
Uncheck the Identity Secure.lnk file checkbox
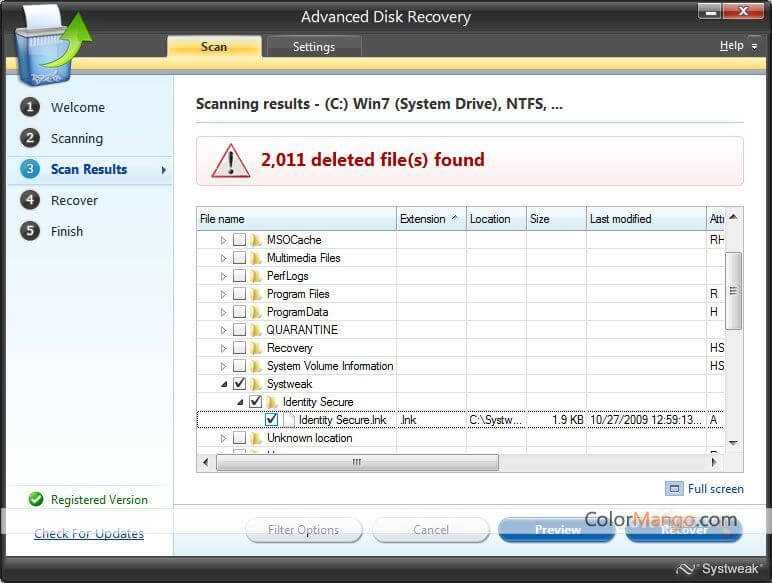pyautogui.click(x=271, y=420)
